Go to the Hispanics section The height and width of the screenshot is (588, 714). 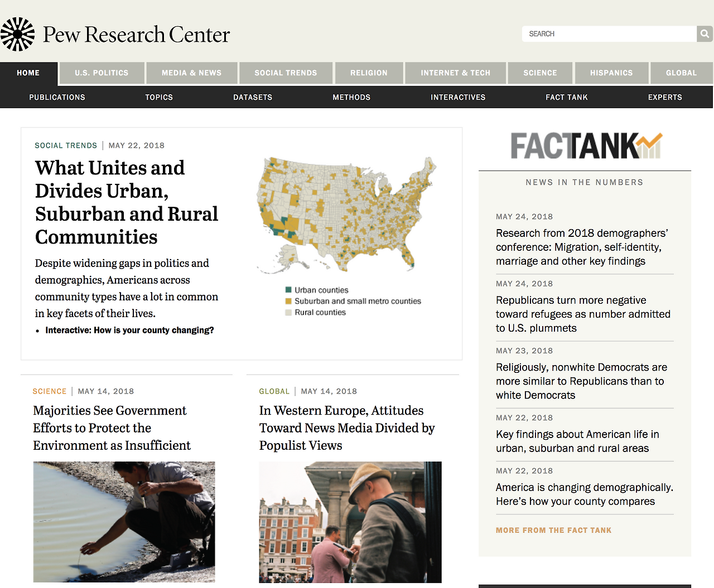[x=611, y=72]
